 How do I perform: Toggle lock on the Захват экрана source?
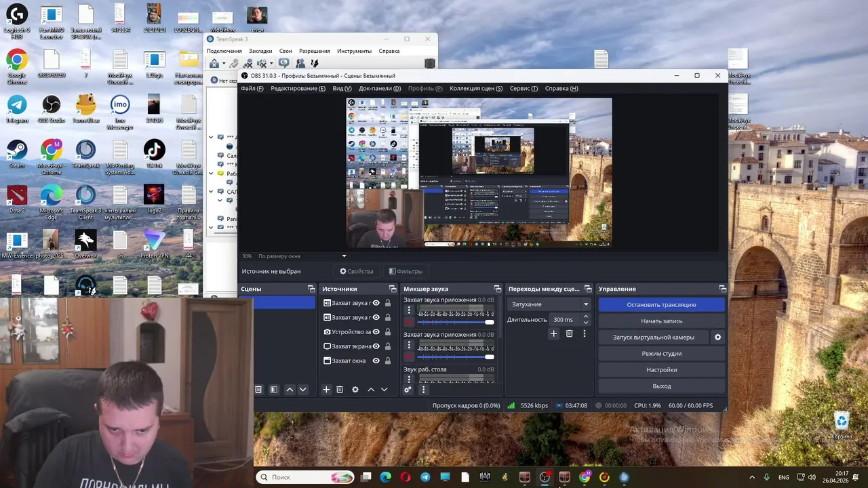point(388,346)
